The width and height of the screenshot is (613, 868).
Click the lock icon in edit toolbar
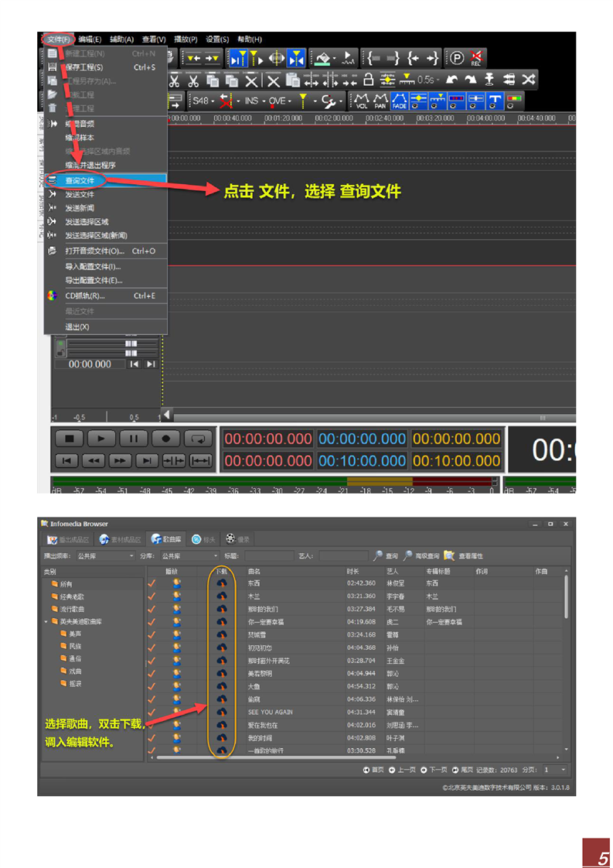[x=369, y=80]
